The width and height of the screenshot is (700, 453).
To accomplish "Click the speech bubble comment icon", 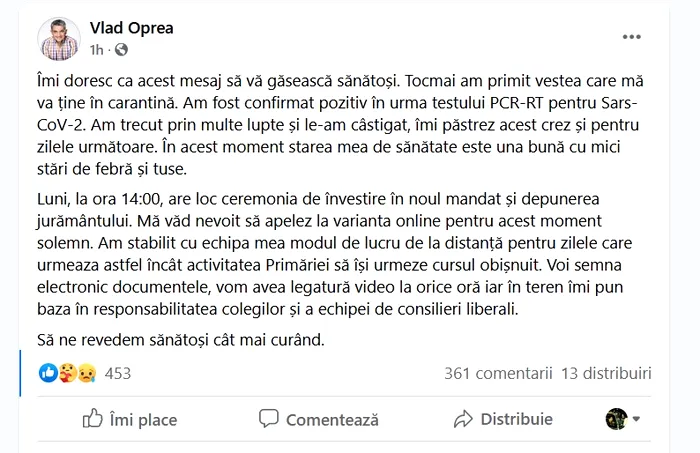I will 268,419.
